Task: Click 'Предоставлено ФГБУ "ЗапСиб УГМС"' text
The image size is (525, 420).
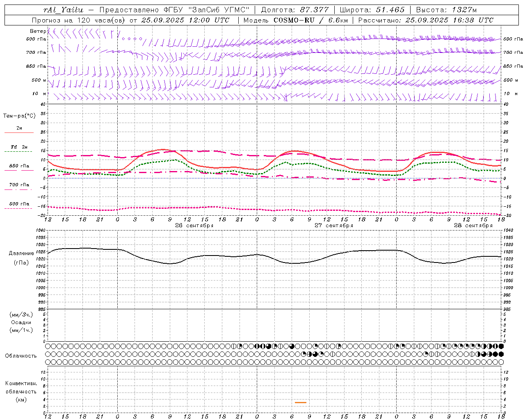Action: 174,10
